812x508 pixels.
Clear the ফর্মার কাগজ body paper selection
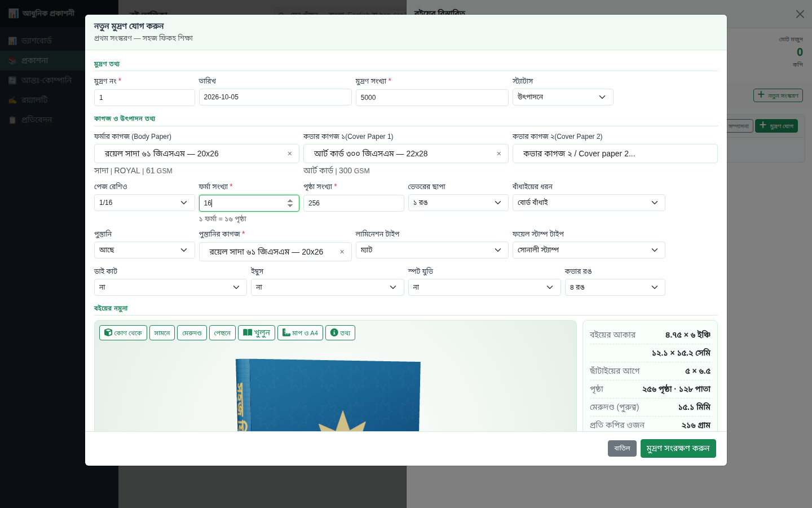(x=290, y=154)
